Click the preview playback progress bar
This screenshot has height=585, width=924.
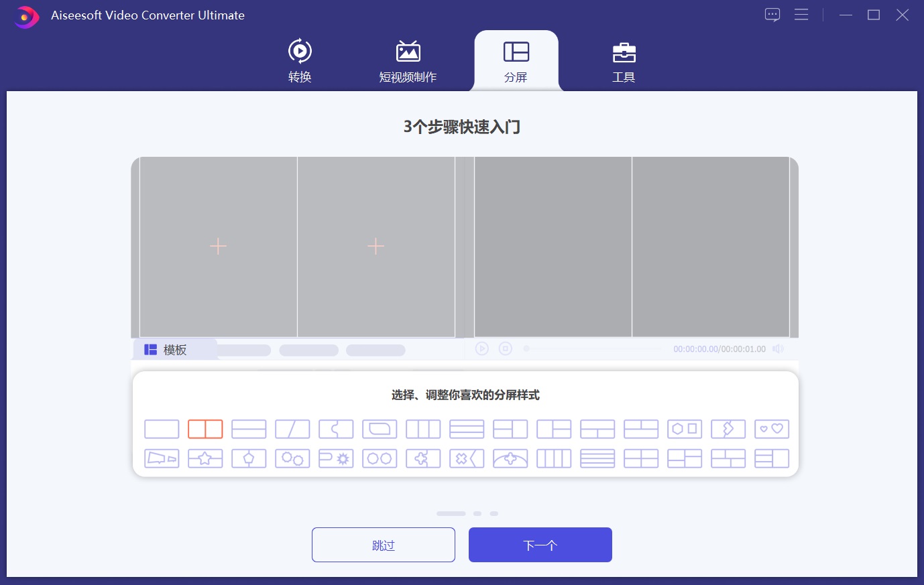click(593, 348)
